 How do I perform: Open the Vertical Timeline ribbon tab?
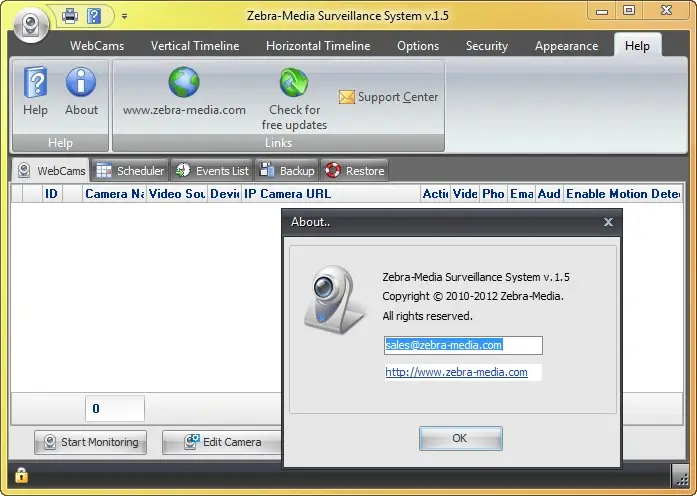(195, 46)
